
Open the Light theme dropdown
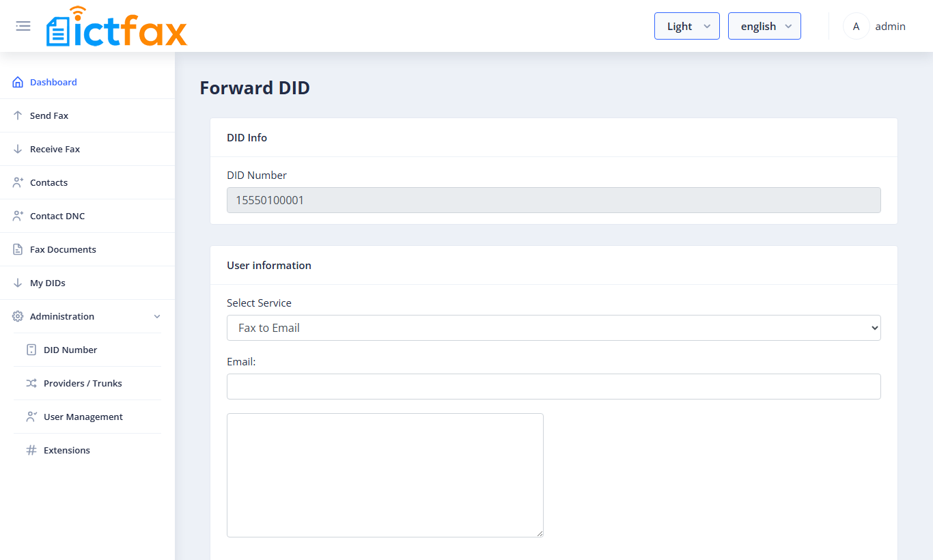(687, 26)
